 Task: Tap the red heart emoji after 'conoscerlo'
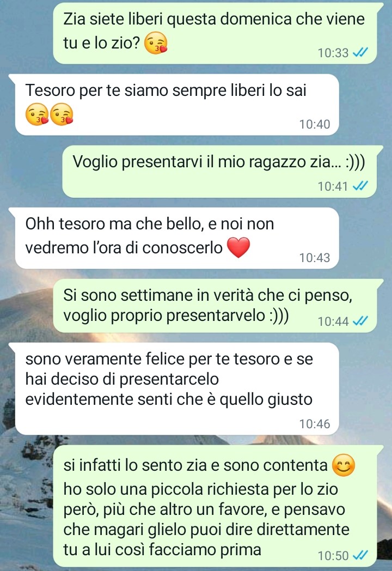238,247
